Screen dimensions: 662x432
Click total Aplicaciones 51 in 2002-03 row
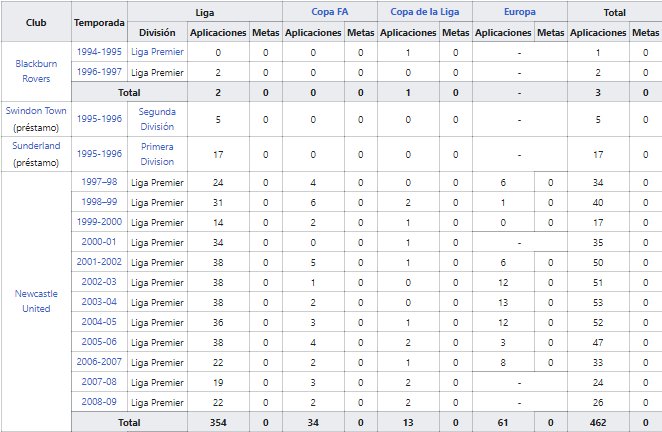[598, 283]
